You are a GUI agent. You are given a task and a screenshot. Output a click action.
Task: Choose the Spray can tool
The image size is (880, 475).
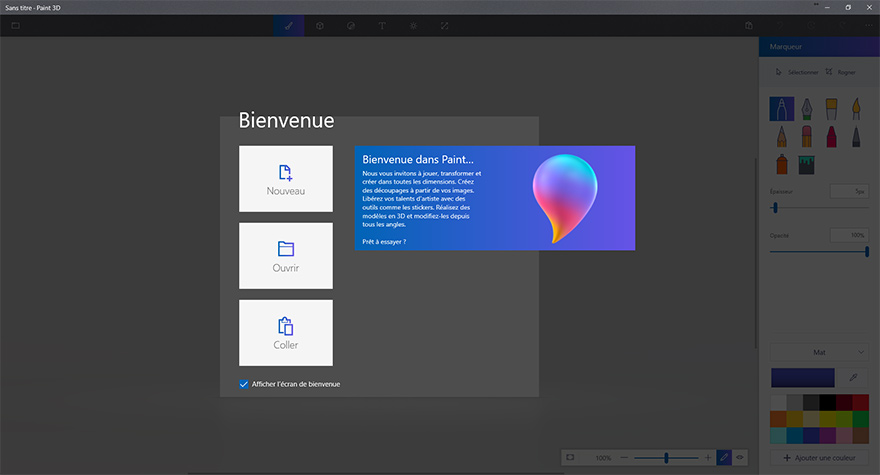click(782, 165)
